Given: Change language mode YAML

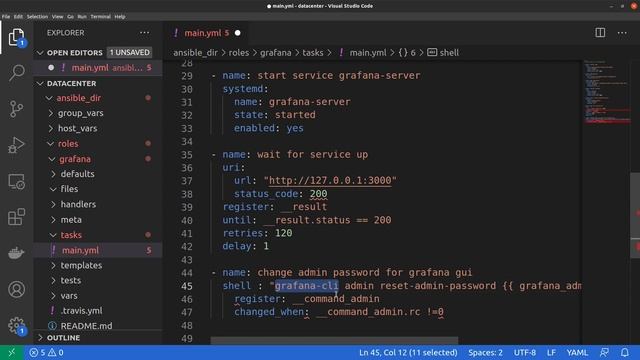Looking at the screenshot, I should click(577, 352).
